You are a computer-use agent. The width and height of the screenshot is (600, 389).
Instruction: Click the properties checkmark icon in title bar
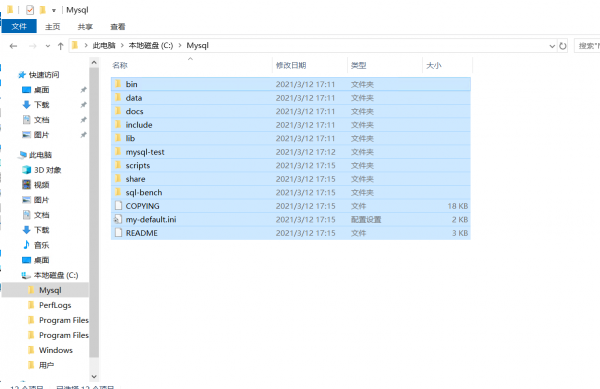tap(30, 10)
